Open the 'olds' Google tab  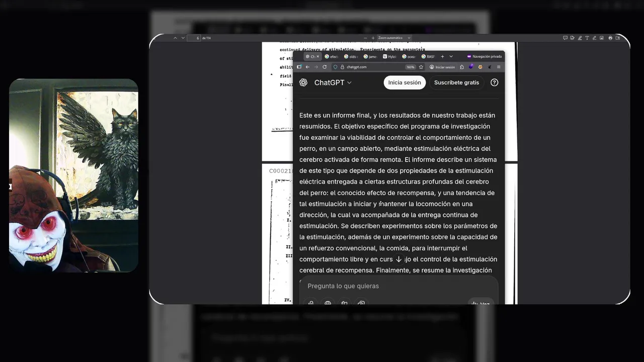[351, 57]
